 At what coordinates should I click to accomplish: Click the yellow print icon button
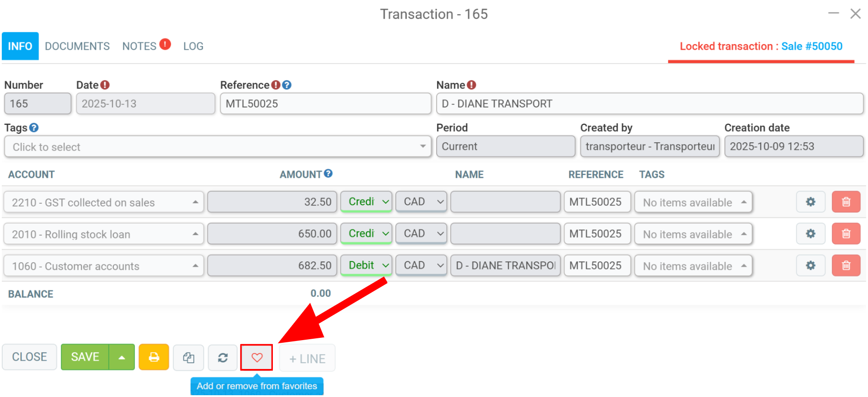[x=154, y=357]
